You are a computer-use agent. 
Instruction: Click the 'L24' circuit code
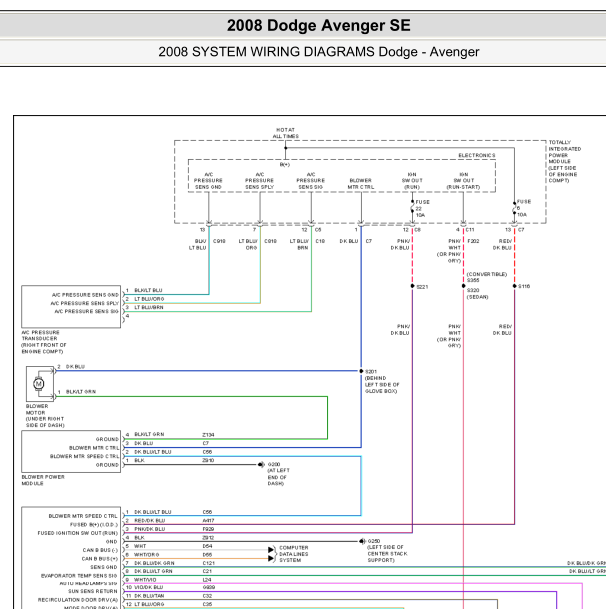pos(207,579)
